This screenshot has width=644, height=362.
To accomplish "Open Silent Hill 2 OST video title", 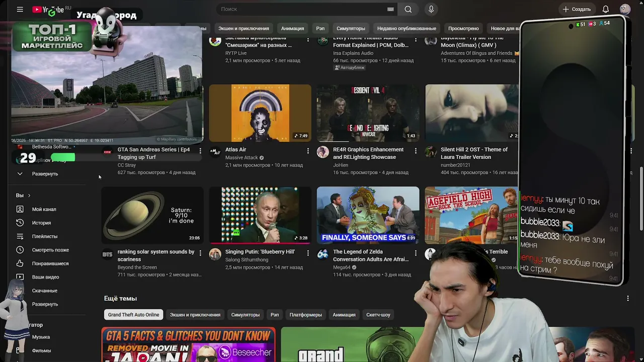I will [474, 153].
